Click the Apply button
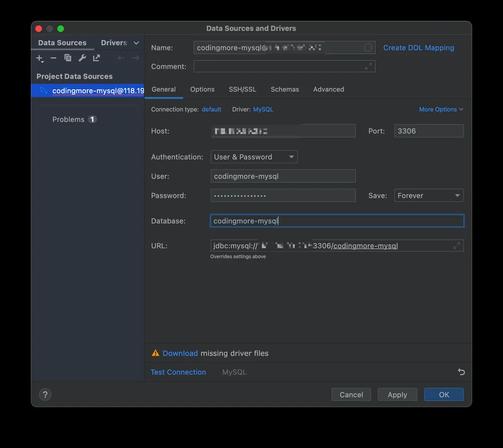The image size is (503, 448). pyautogui.click(x=397, y=395)
